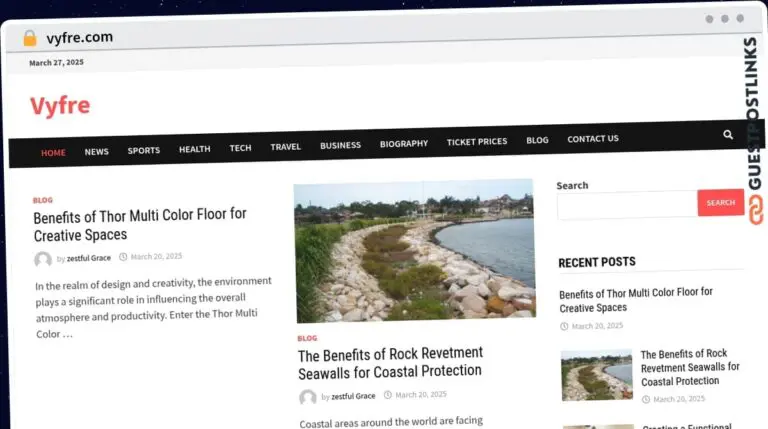Screen dimensions: 768x429
Task: Select the Ticket Prices menu item
Action: pyautogui.click(x=476, y=142)
